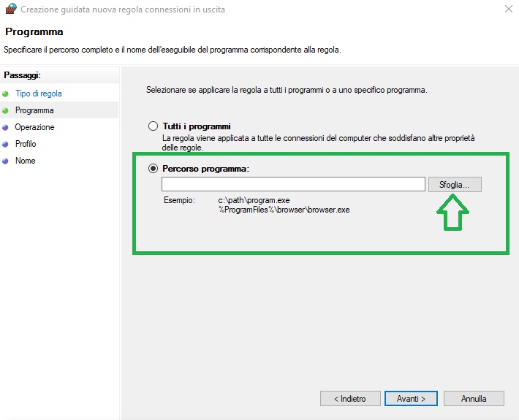Proceed with the Avanti button
Screen dimensions: 519x420
coord(411,399)
